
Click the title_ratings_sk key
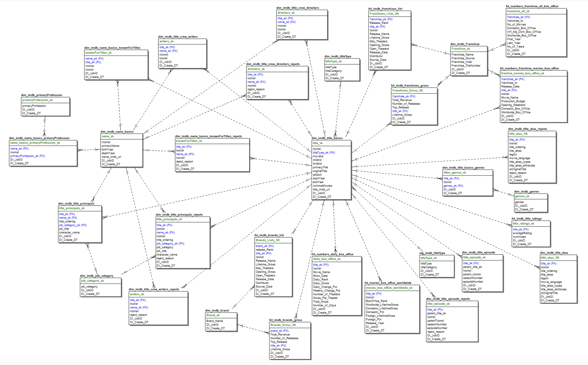(523, 224)
